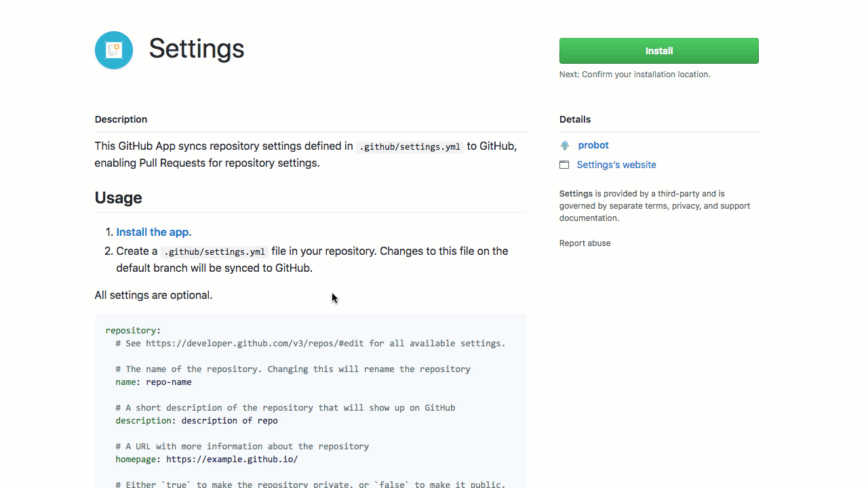This screenshot has height=488, width=868.
Task: Click the Settings app logo icon
Action: pos(114,50)
